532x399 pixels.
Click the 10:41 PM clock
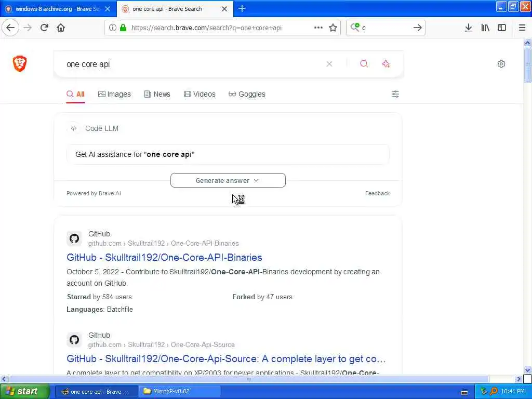point(513,392)
